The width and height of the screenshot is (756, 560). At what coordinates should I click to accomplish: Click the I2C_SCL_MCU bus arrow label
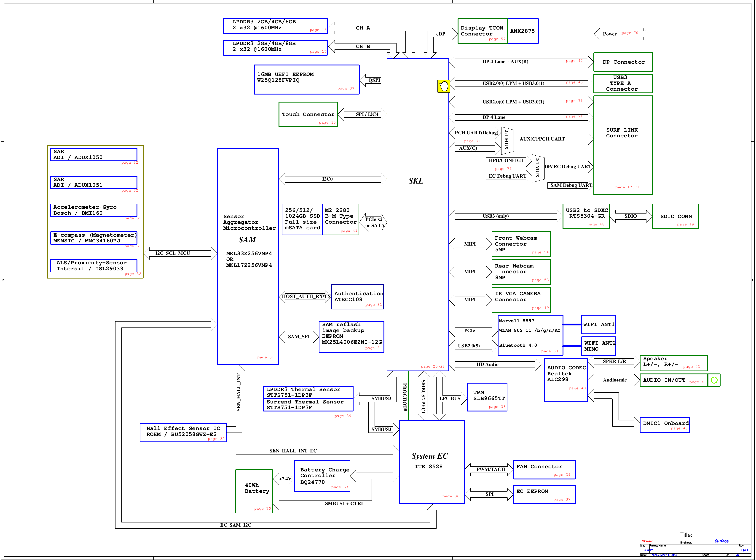coord(173,254)
